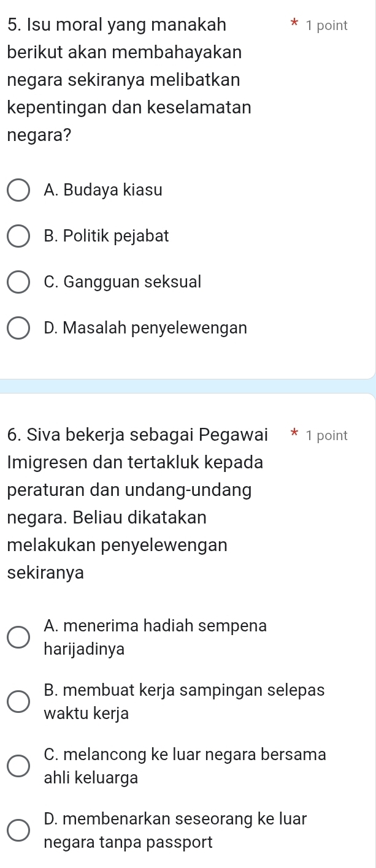
Task: Mark the 'C. Gangguan seksual' radio circle
Action: pyautogui.click(x=18, y=283)
